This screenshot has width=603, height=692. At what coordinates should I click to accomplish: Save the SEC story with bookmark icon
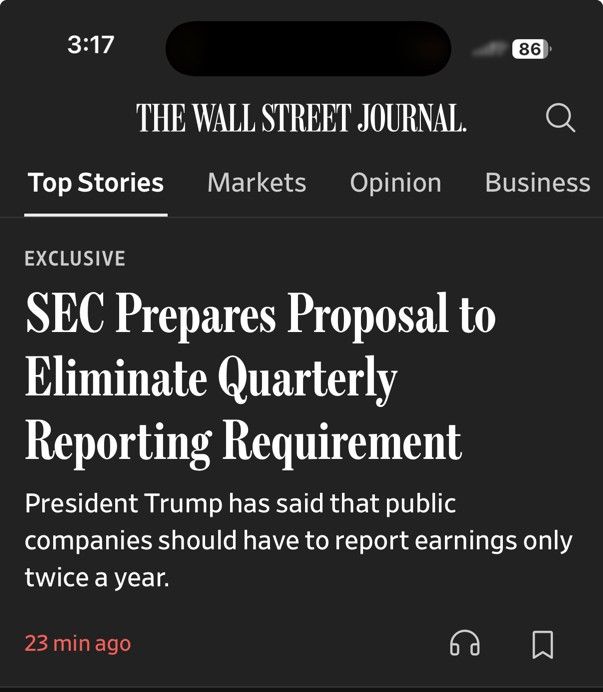pyautogui.click(x=543, y=644)
